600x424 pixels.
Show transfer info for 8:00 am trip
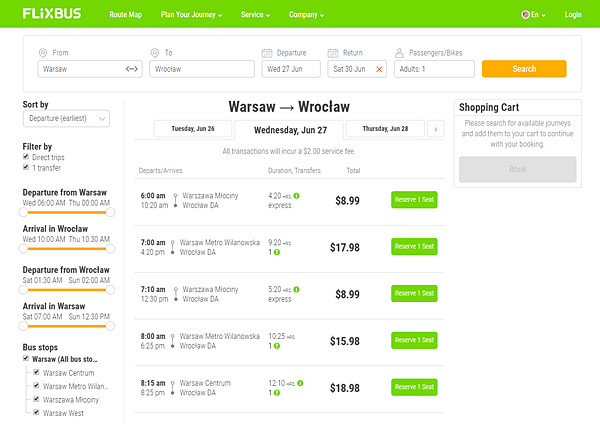(277, 346)
